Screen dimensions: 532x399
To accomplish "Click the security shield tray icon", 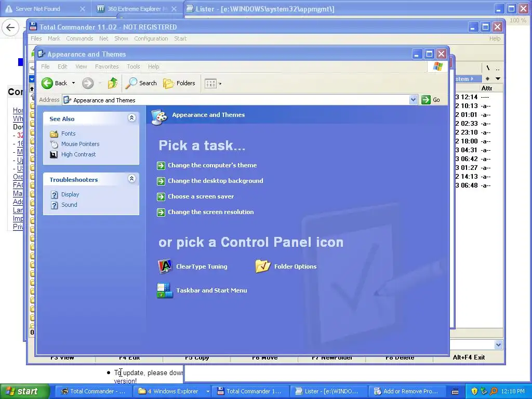I will point(474,391).
